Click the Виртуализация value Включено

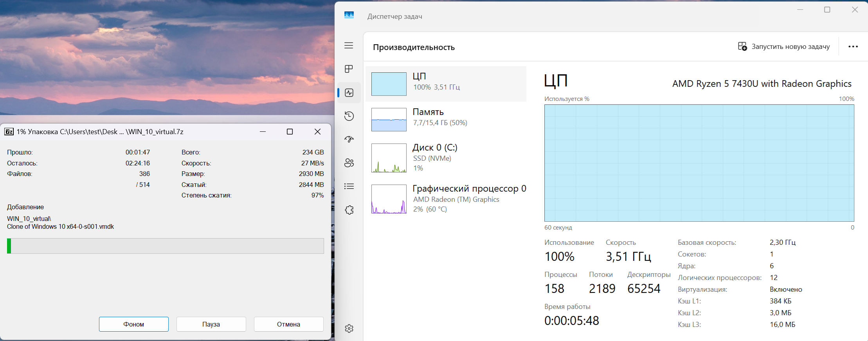786,289
